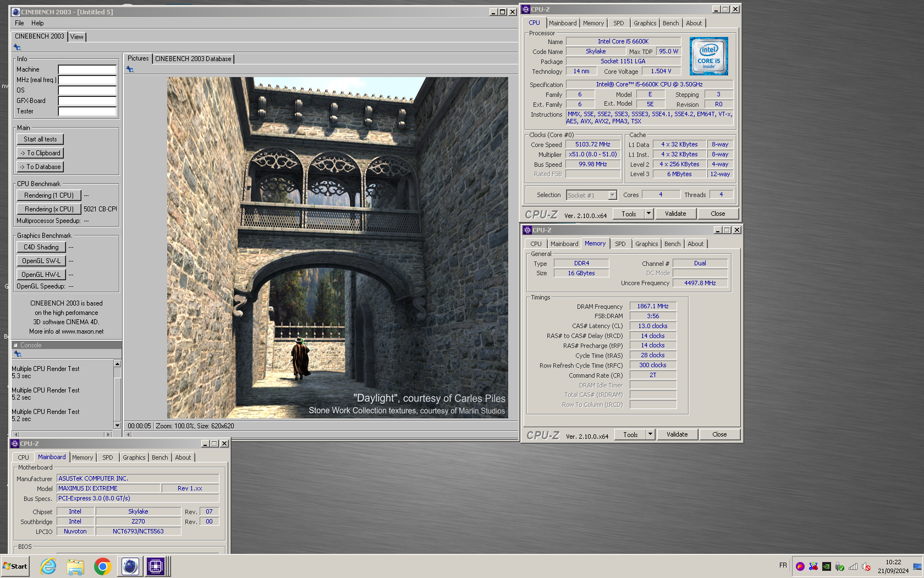
Task: Open SPD tab in top CPU-Z window
Action: pyautogui.click(x=619, y=23)
